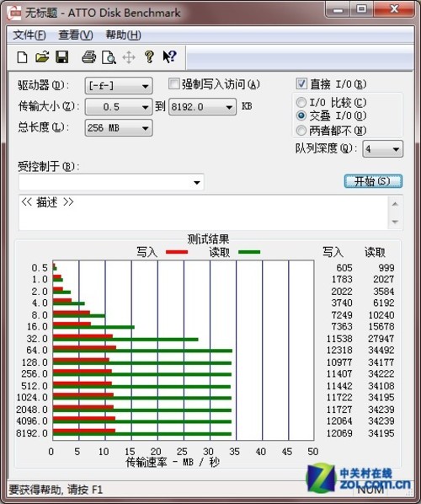The image size is (421, 504).
Task: Click the 8192.0 row label in chart
Action: point(32,433)
